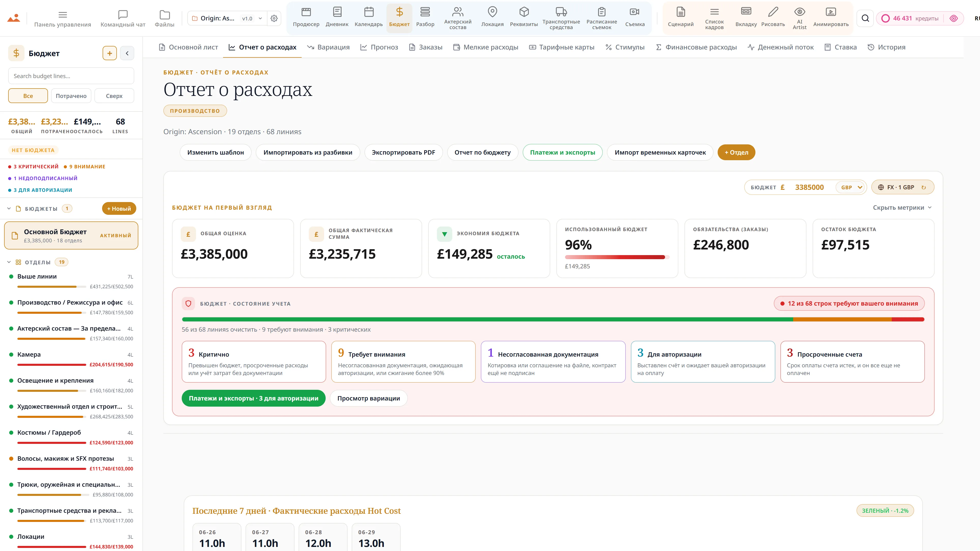Click the '+ Отдел' button

[x=736, y=153]
